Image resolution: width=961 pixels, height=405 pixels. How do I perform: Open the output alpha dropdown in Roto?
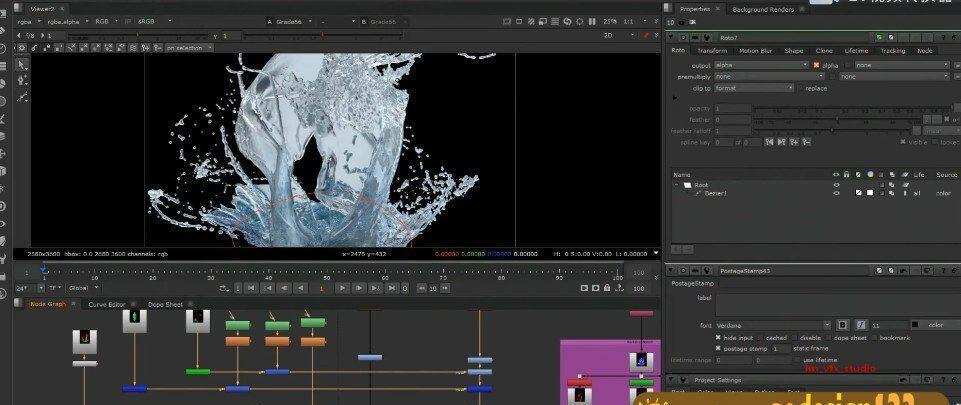(762, 65)
